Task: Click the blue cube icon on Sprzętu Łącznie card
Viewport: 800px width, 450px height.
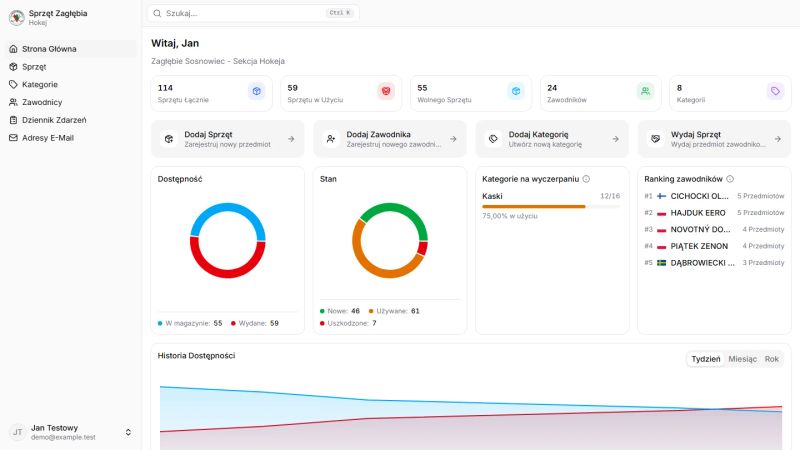Action: click(257, 91)
